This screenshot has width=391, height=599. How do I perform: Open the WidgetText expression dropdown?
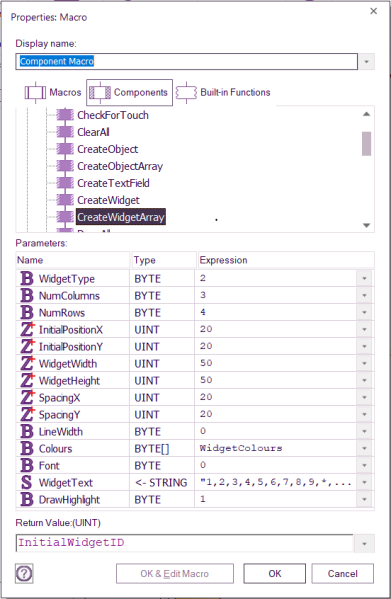click(364, 482)
